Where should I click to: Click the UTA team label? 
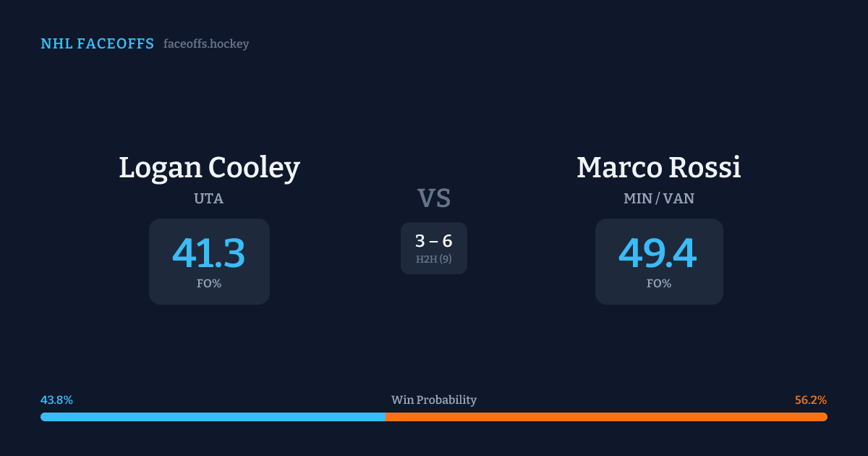pos(209,198)
